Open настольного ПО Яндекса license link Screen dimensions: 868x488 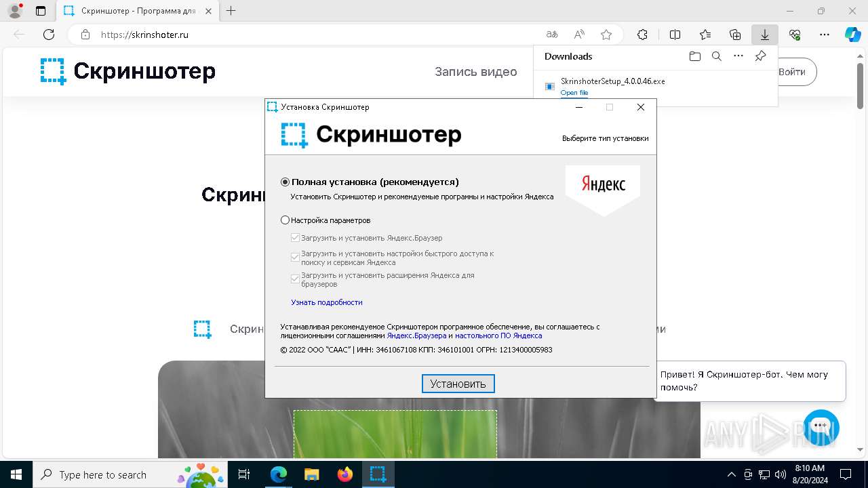tap(498, 335)
